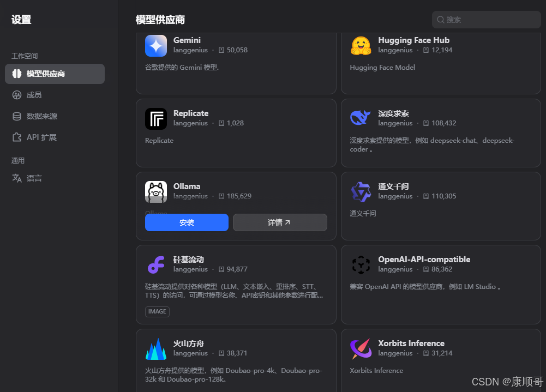Open Ollama 详情 details link
Image resolution: width=546 pixels, height=392 pixels.
click(280, 222)
